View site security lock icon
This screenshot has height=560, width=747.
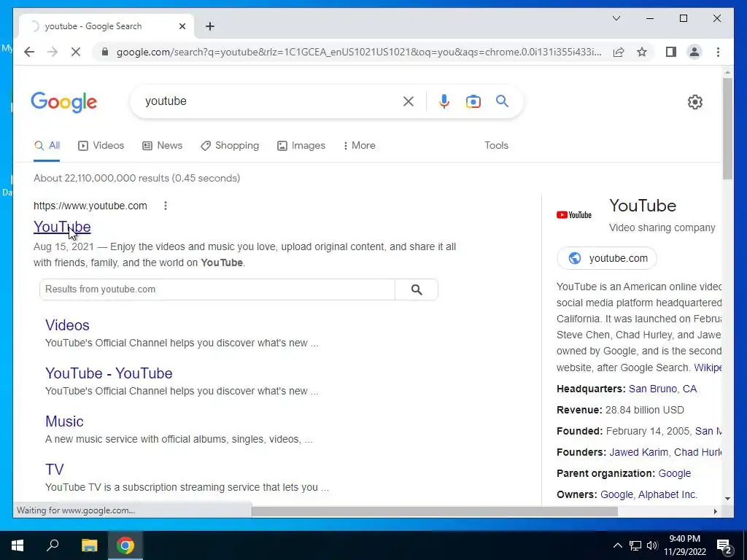coord(105,52)
